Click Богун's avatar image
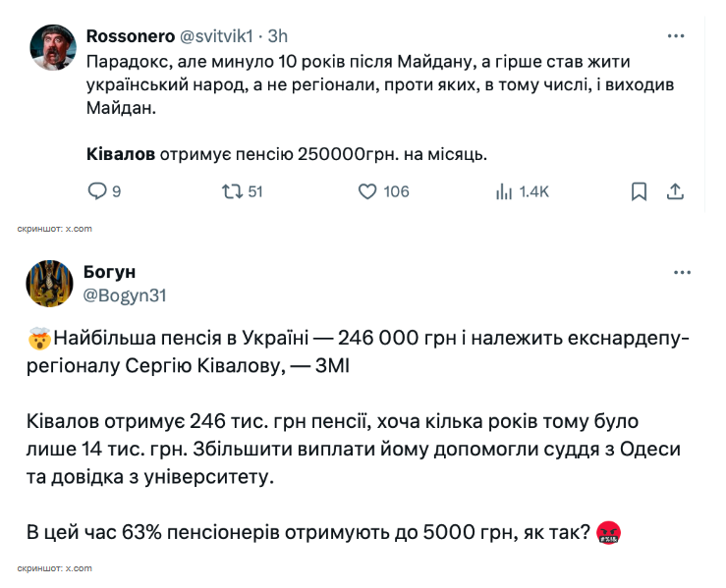The image size is (726, 588). (x=51, y=283)
